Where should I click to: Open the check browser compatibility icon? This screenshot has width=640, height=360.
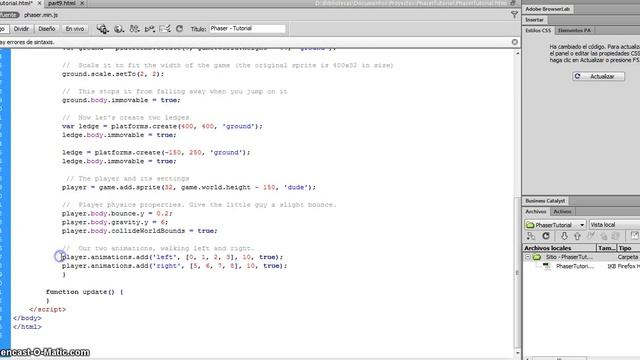pyautogui.click(x=165, y=29)
